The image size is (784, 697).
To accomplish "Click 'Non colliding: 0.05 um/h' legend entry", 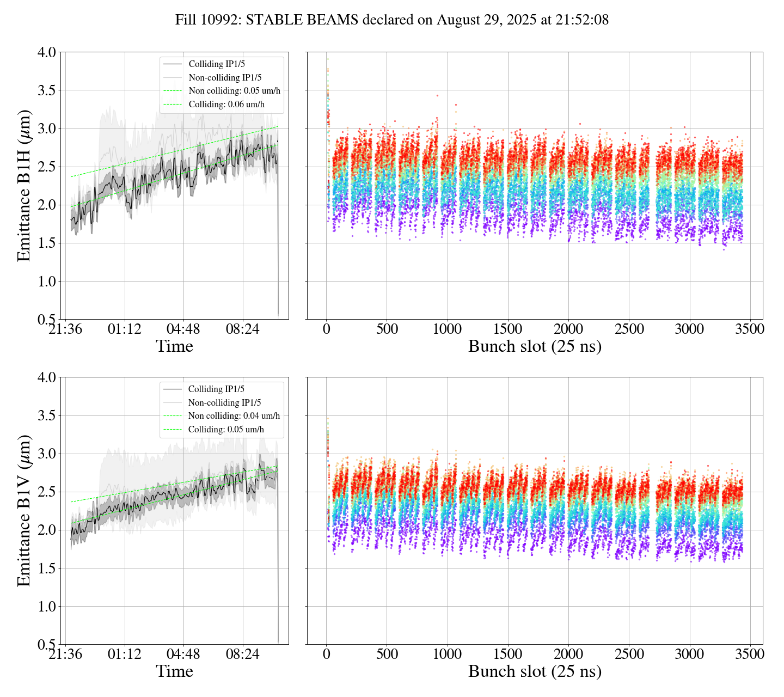I will pos(234,91).
